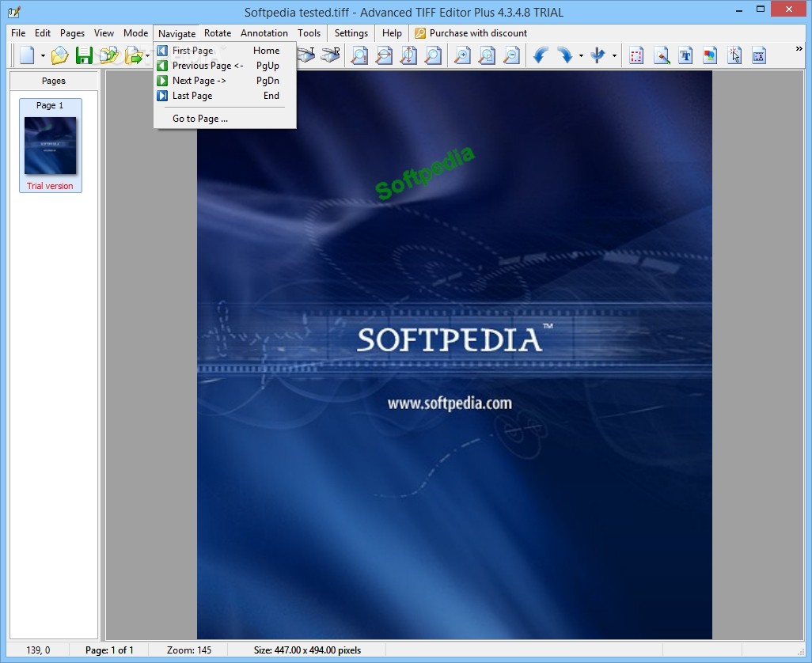Viewport: 812px width, 663px height.
Task: Click the fit height zoom icon
Action: [x=408, y=55]
